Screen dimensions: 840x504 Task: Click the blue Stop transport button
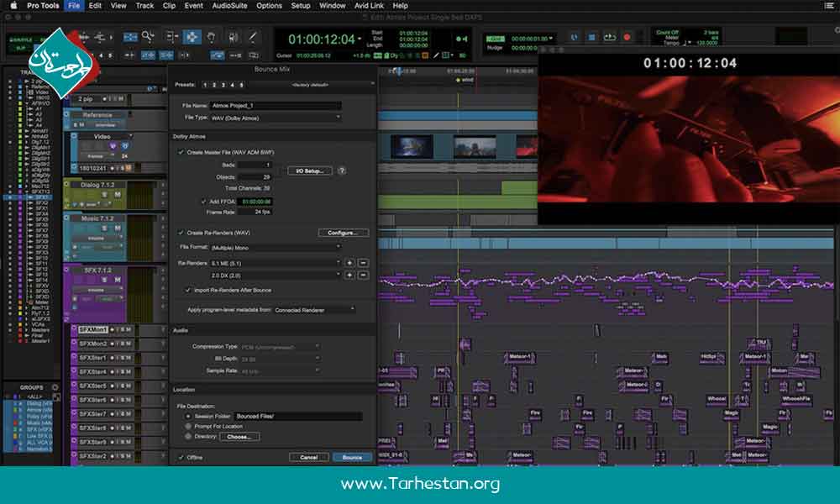592,38
